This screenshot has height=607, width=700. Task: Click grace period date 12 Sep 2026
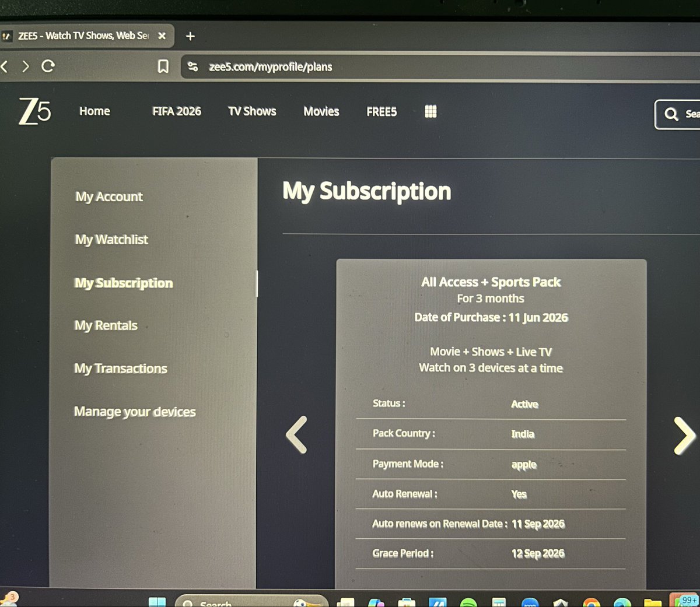tap(538, 554)
